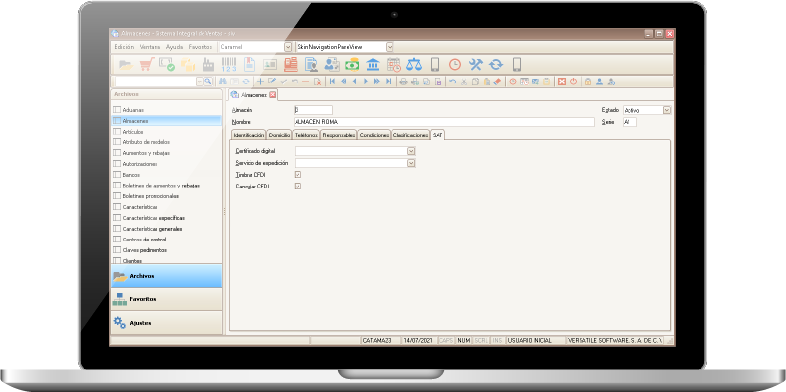Viewport: 786px width, 392px height.
Task: Open the Archivos navigation pane
Action: click(x=166, y=276)
